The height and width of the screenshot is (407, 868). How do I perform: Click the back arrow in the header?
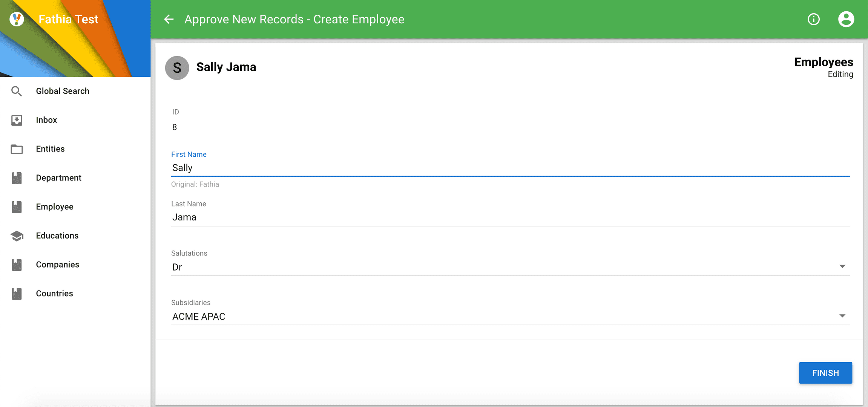click(x=169, y=19)
